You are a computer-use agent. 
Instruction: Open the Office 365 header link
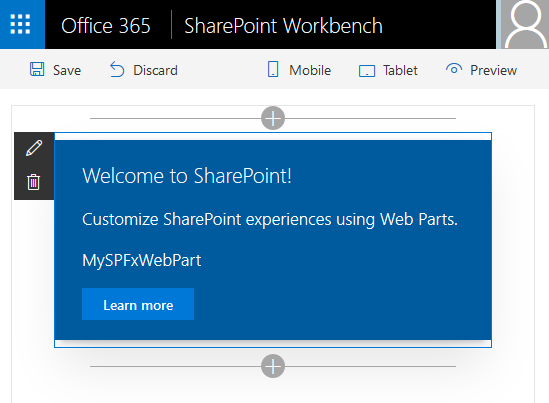pyautogui.click(x=106, y=26)
